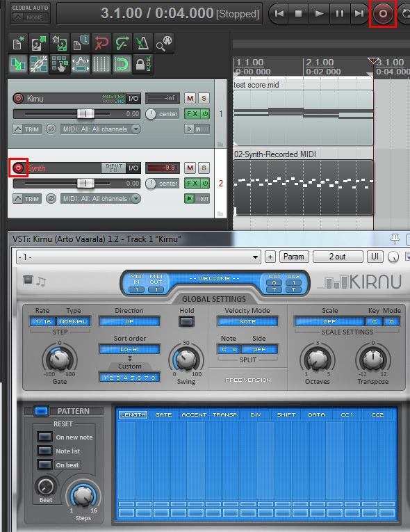This screenshot has width=410, height=532.
Task: Click the 02-Synth-Recorded MIDI item
Action: [x=304, y=187]
